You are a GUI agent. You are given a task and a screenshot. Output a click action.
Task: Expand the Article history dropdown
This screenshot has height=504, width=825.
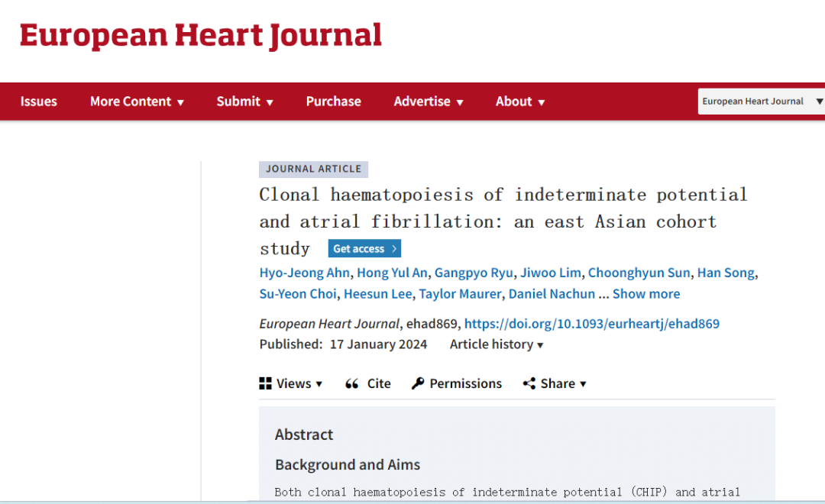tap(497, 344)
